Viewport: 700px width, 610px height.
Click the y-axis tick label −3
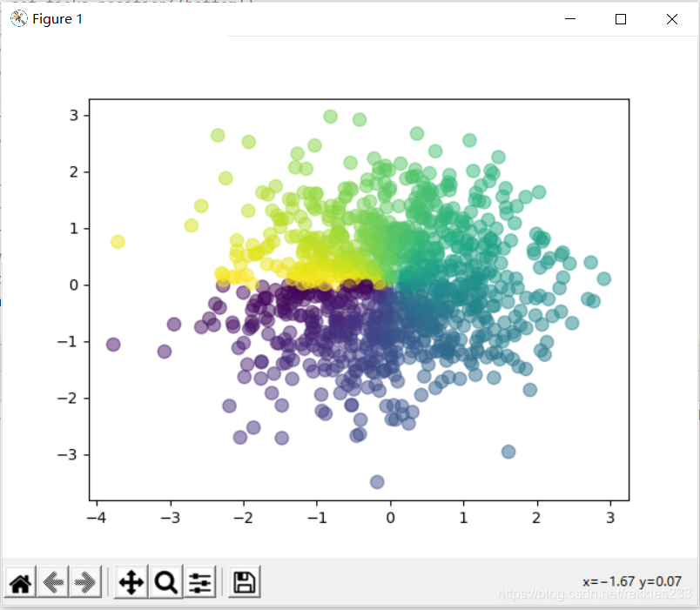(67, 455)
